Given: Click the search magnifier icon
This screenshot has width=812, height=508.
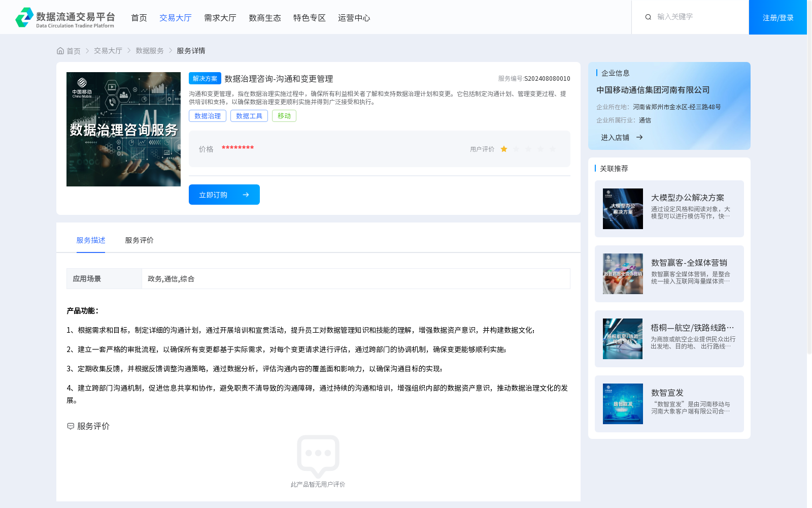Looking at the screenshot, I should (x=648, y=17).
